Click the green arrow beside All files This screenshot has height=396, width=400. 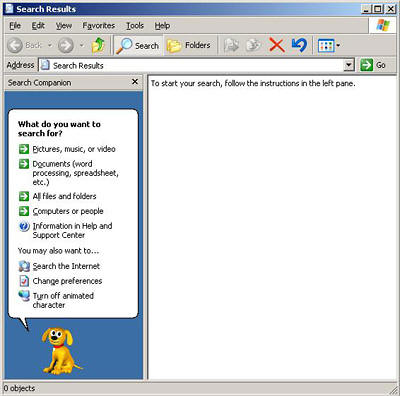click(24, 196)
